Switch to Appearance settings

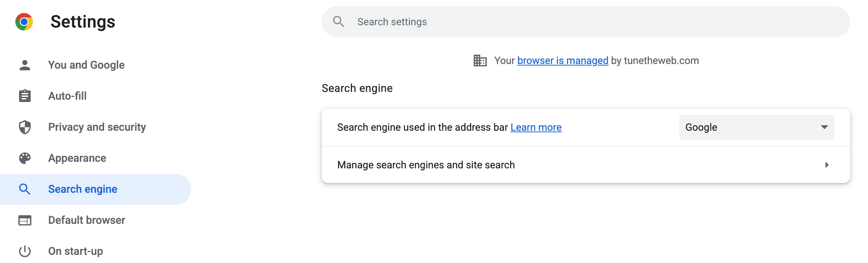[77, 158]
